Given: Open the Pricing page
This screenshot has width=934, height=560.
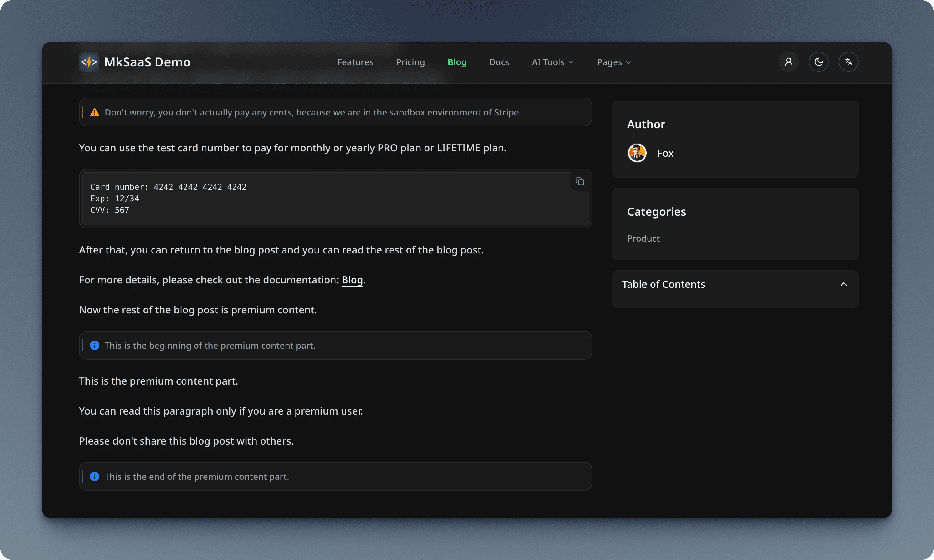Looking at the screenshot, I should tap(410, 62).
